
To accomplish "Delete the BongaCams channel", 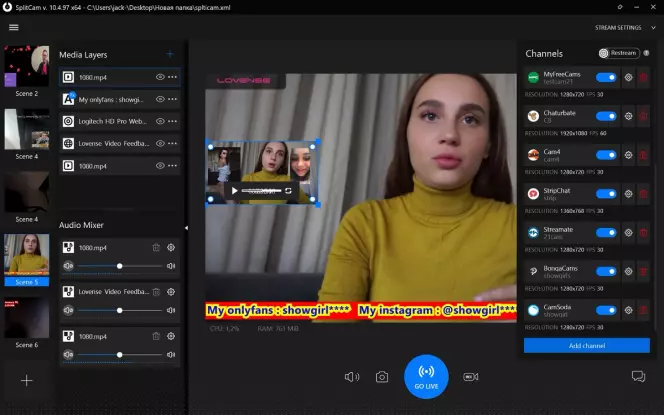I will [x=643, y=271].
